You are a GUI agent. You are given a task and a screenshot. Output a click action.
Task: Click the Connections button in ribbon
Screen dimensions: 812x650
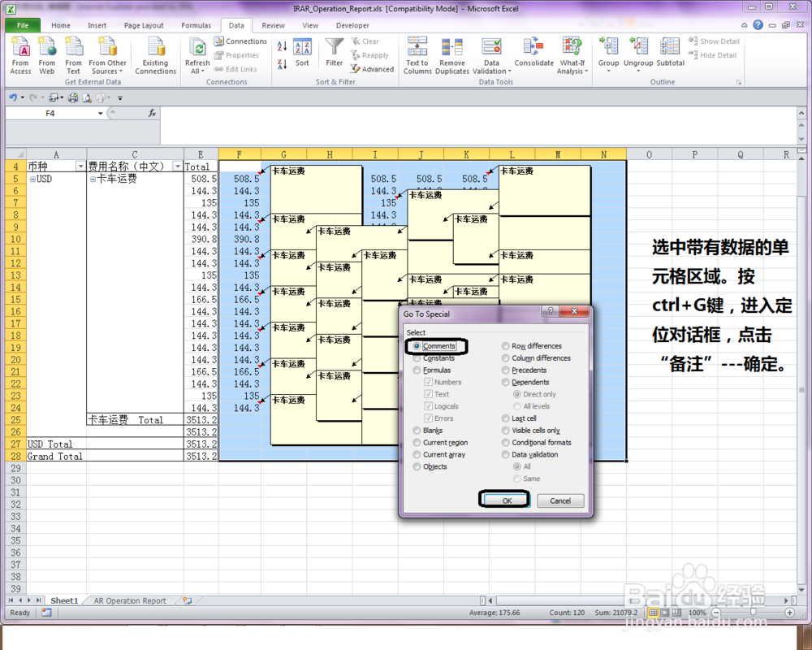(241, 41)
